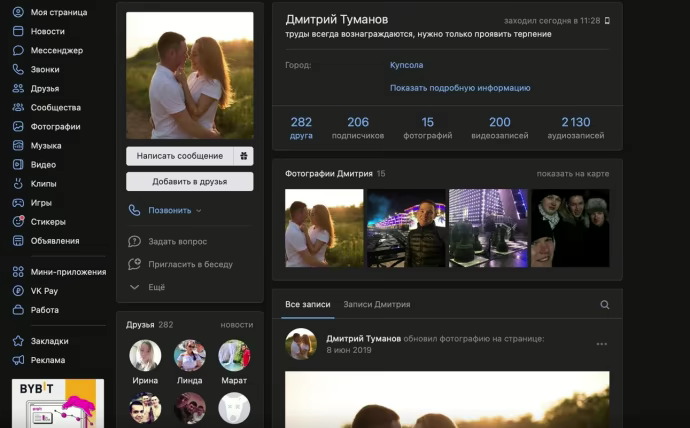The image size is (690, 428).
Task: Select the Все записи tab
Action: coord(306,305)
